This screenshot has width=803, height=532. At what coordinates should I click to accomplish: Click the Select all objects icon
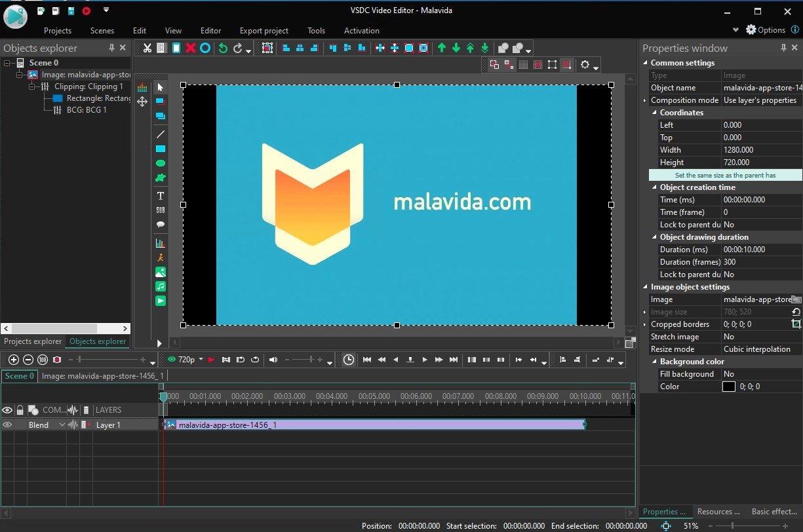(267, 48)
